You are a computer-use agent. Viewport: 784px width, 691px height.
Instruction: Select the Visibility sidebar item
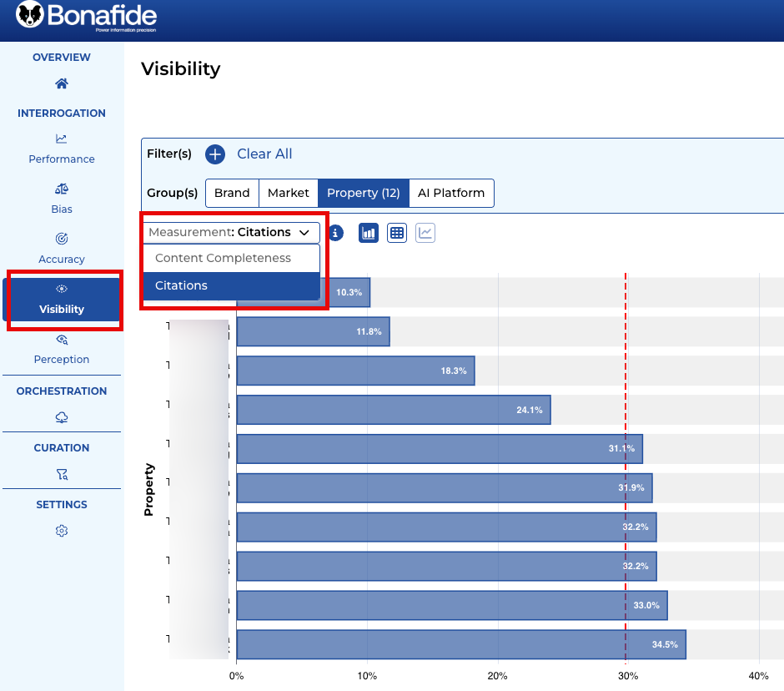click(62, 300)
